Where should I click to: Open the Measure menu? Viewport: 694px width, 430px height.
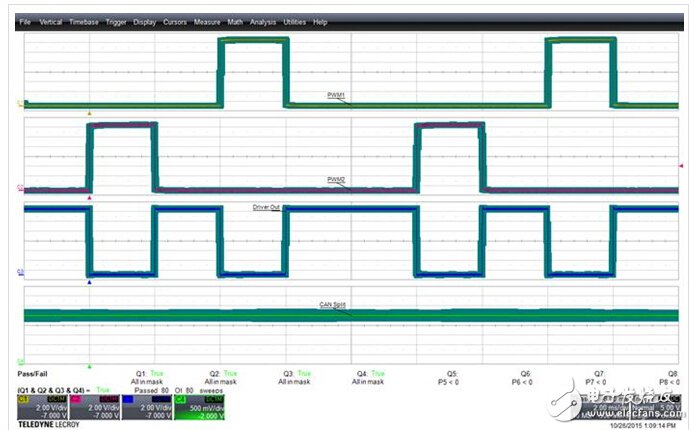click(x=207, y=21)
